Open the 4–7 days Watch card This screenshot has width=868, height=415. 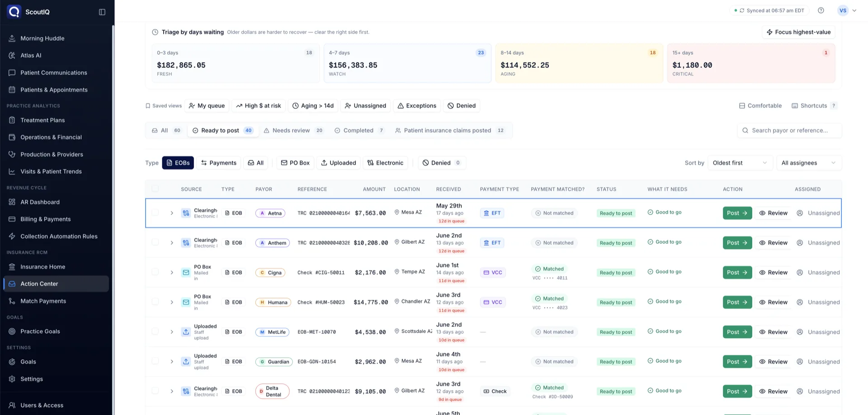click(x=407, y=63)
